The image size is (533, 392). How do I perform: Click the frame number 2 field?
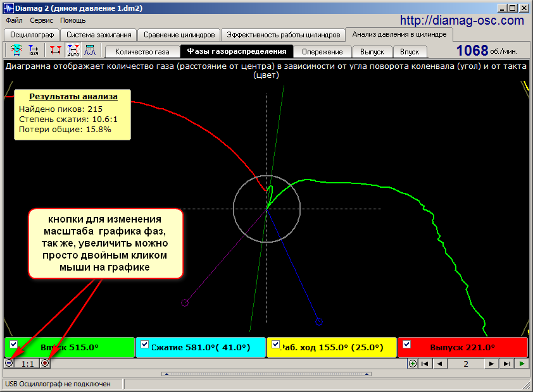click(x=466, y=364)
